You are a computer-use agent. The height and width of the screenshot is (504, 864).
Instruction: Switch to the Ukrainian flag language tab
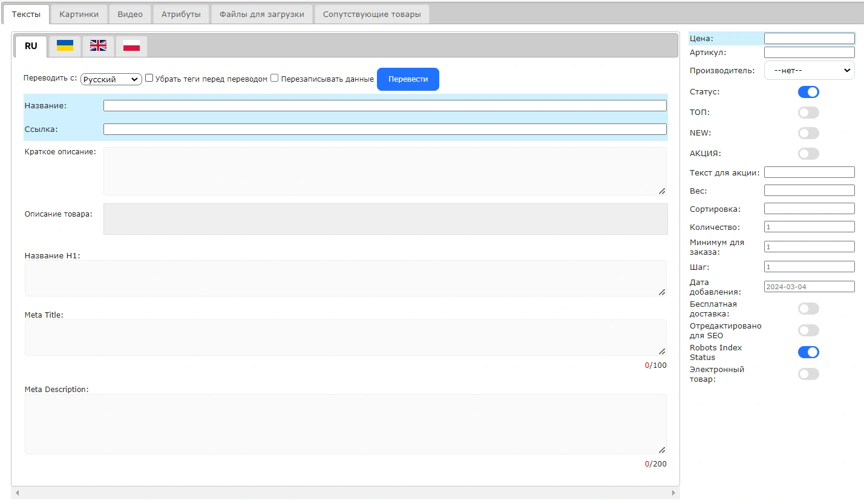tap(65, 46)
